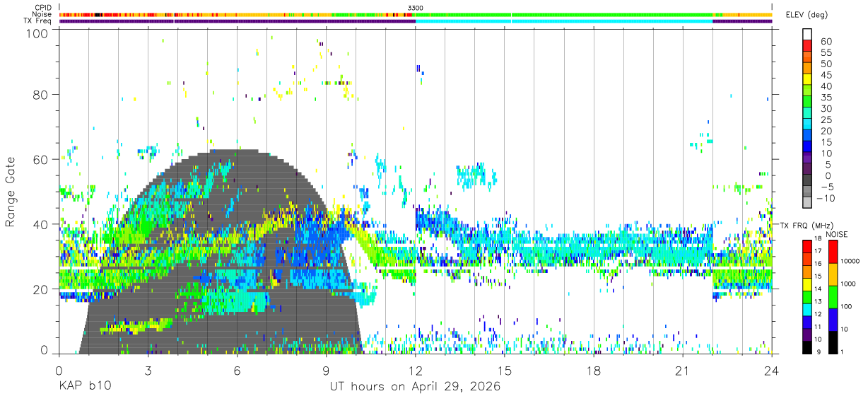
Task: Select the Noise row label at top left
Action: [42, 14]
